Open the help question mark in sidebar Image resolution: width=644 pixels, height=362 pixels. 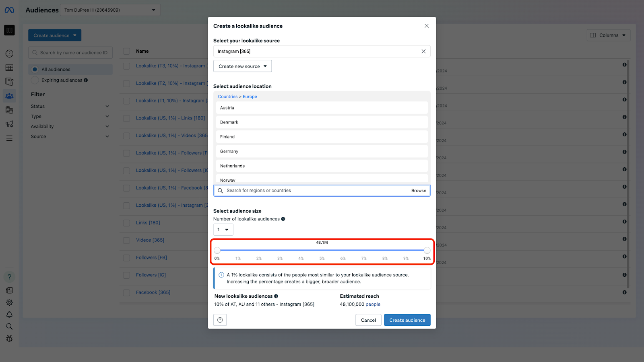9,277
